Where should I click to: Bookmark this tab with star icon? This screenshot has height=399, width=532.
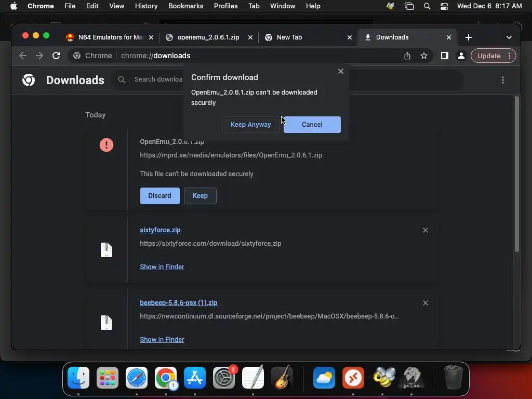point(424,56)
